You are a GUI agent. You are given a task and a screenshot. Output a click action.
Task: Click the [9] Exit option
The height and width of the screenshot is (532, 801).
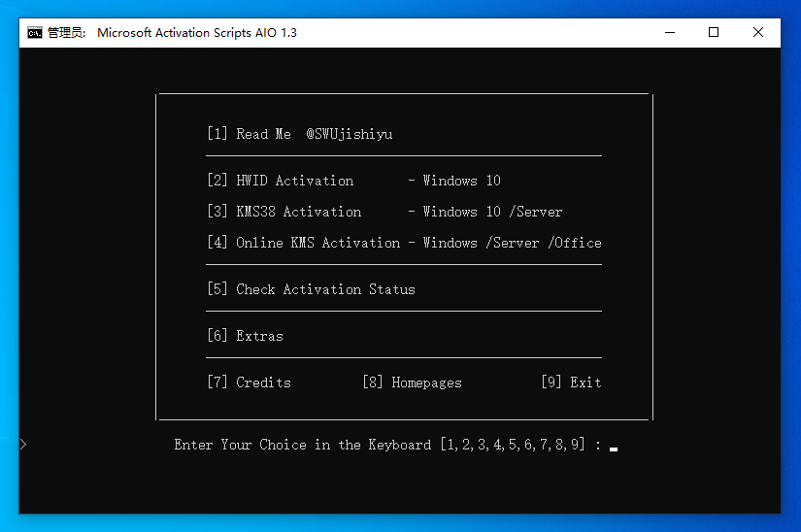point(571,382)
